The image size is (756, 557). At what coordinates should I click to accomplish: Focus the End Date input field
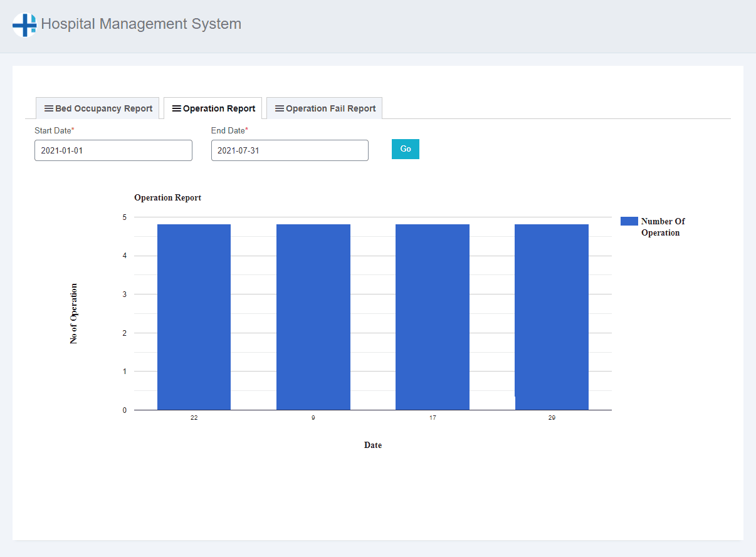(x=290, y=150)
